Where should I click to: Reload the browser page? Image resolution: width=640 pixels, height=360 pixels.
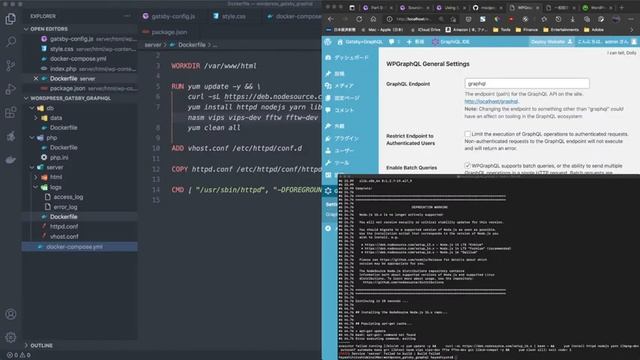(359, 19)
